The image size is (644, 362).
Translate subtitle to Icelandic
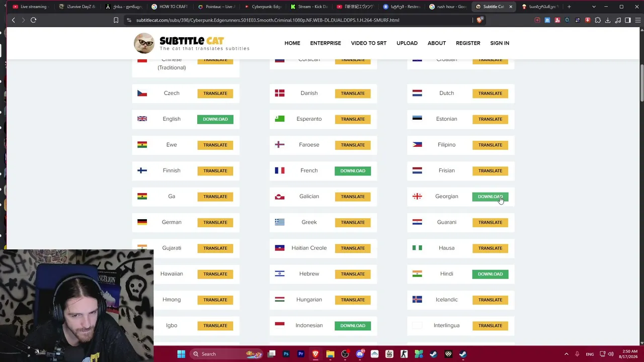click(x=490, y=300)
